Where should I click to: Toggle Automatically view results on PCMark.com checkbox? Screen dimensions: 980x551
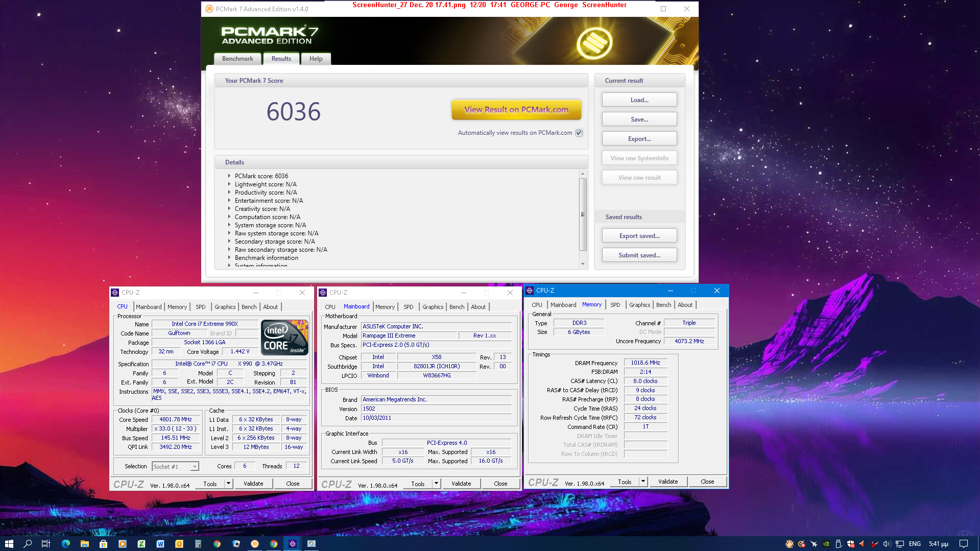(579, 133)
